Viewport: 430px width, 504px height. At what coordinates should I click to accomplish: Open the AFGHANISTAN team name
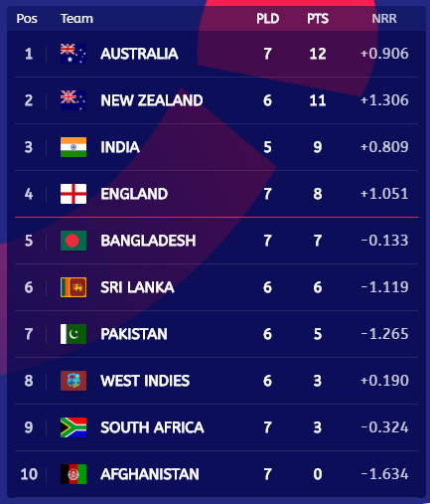point(150,474)
